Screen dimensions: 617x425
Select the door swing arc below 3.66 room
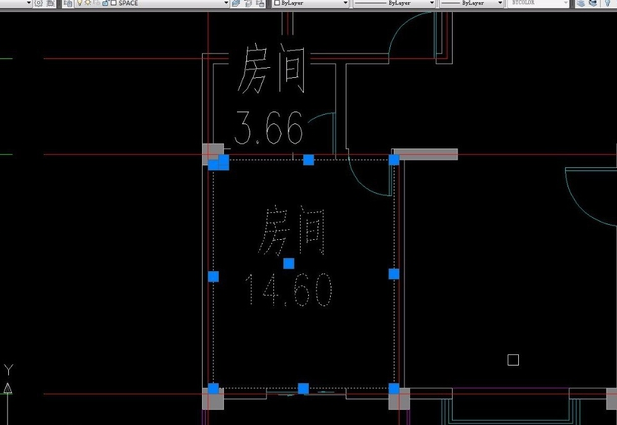[x=370, y=176]
